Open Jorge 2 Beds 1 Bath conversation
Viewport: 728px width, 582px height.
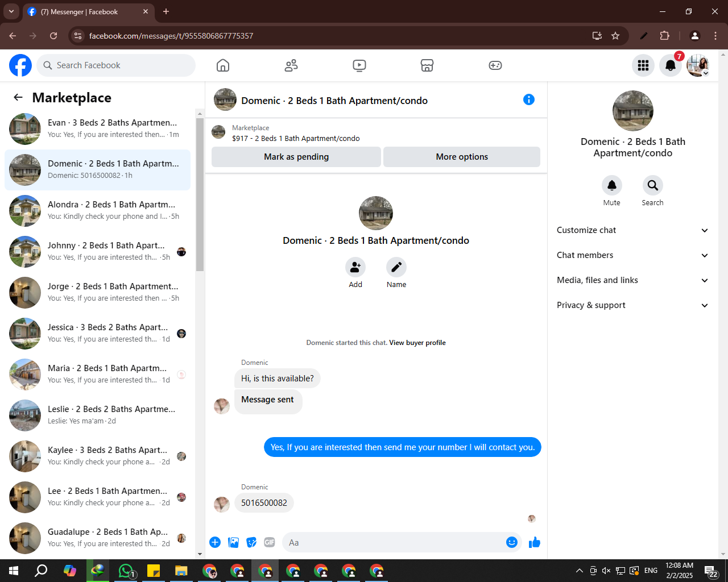point(98,293)
